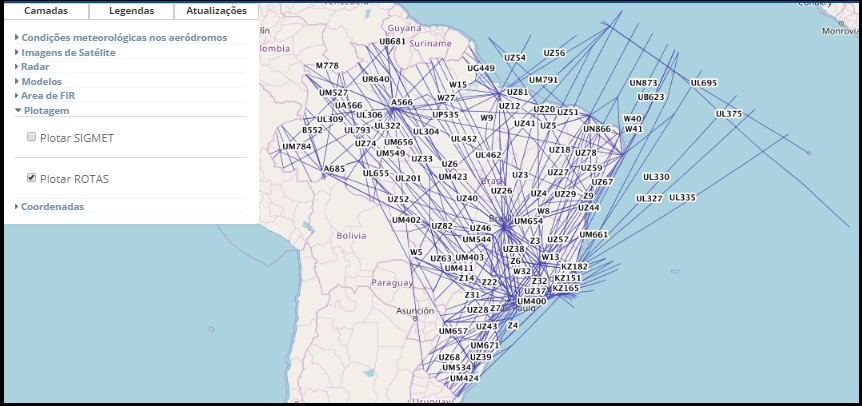Image resolution: width=862 pixels, height=406 pixels.
Task: Click the UB623 route label
Action: pos(651,97)
